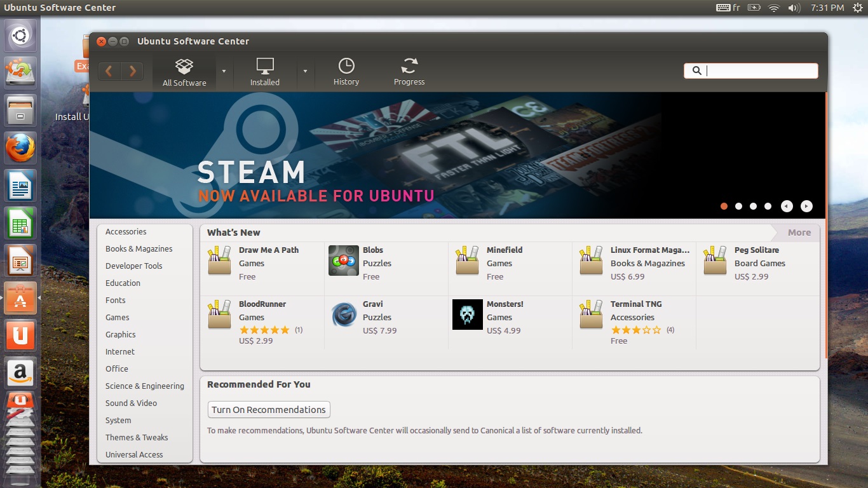Open the Minefield game icon
Screen dimensions: 868x488
click(x=467, y=260)
